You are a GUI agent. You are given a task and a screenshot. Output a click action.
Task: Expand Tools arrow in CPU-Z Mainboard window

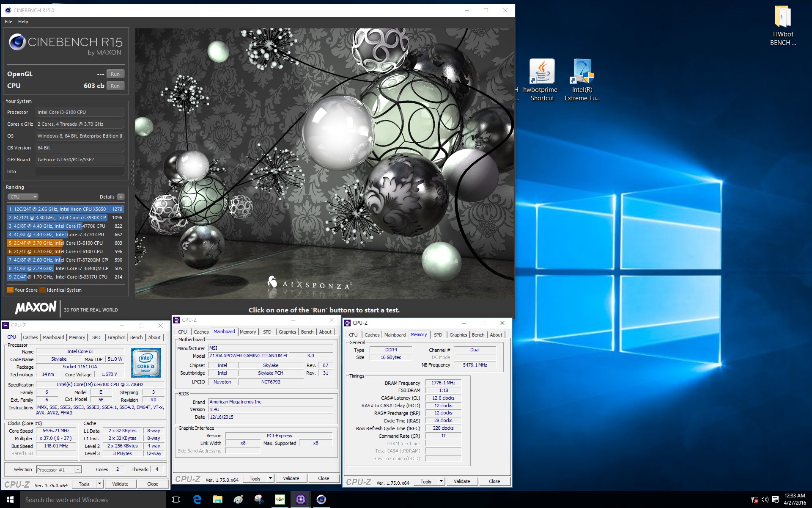[x=270, y=479]
